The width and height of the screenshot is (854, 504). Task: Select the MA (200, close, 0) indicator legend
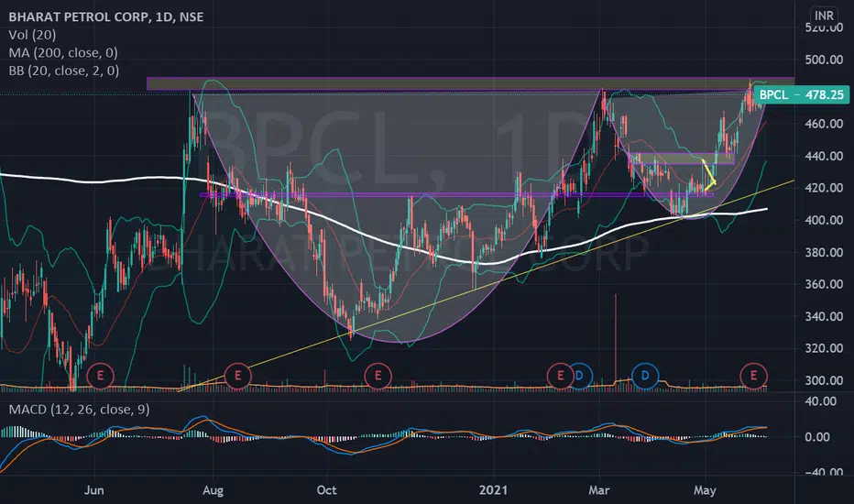63,53
